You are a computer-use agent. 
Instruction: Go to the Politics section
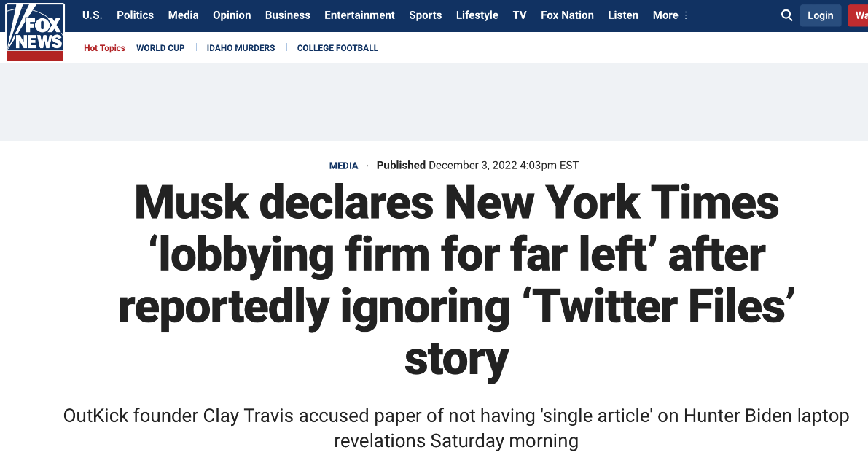coord(136,15)
